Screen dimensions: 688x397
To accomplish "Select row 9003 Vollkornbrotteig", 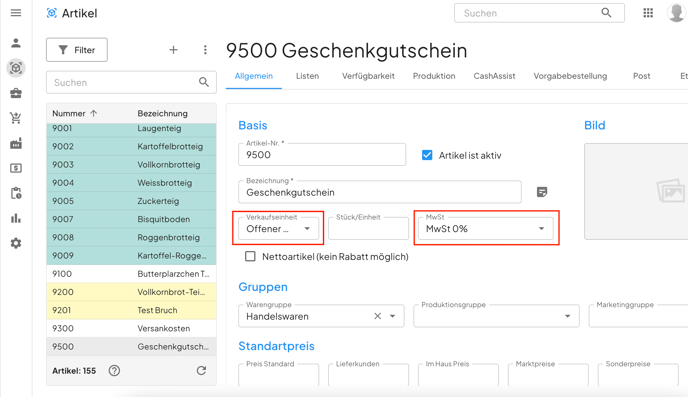I will pos(131,165).
